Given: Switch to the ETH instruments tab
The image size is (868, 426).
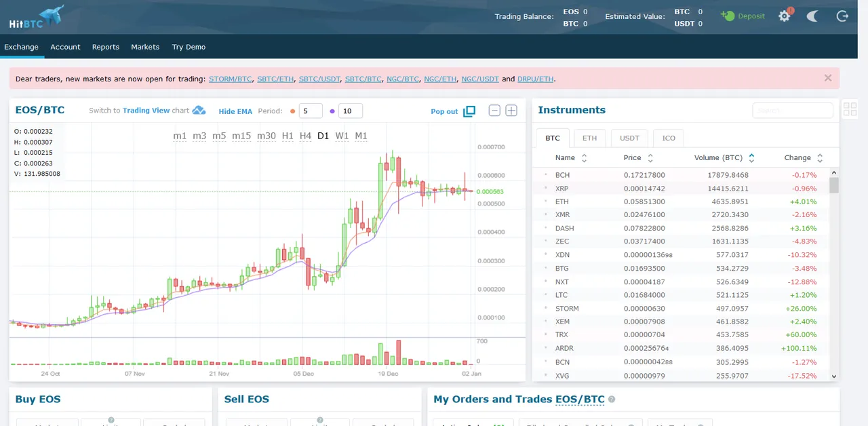Looking at the screenshot, I should pos(590,138).
